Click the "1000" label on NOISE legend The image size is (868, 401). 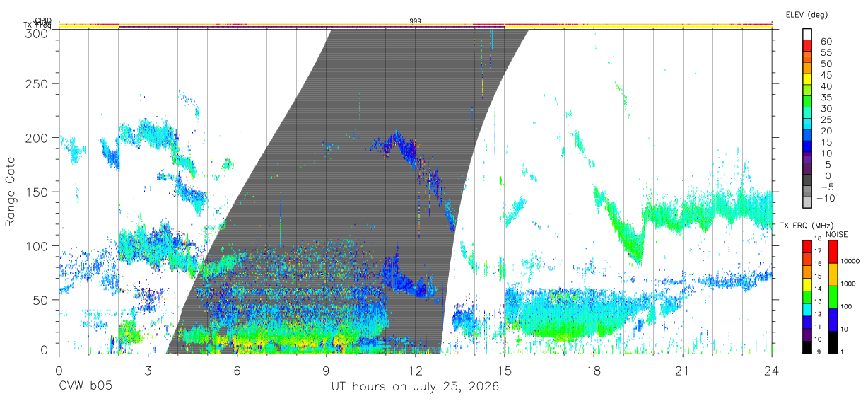pos(848,284)
